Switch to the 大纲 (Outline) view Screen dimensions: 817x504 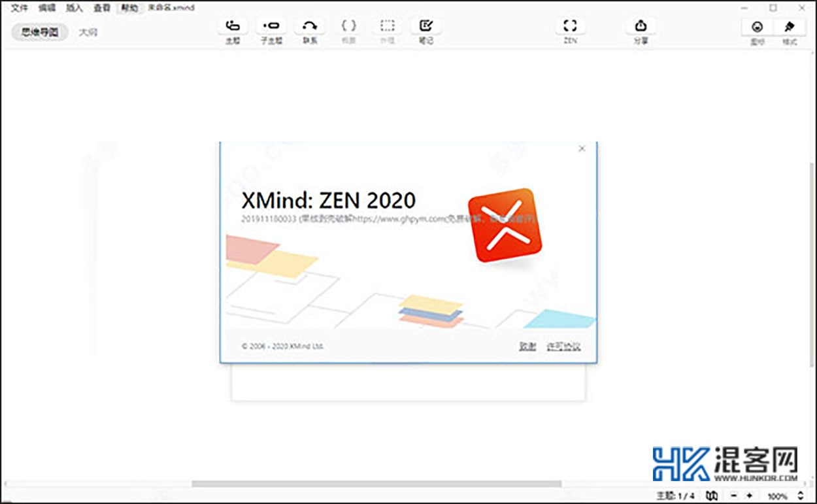point(88,32)
